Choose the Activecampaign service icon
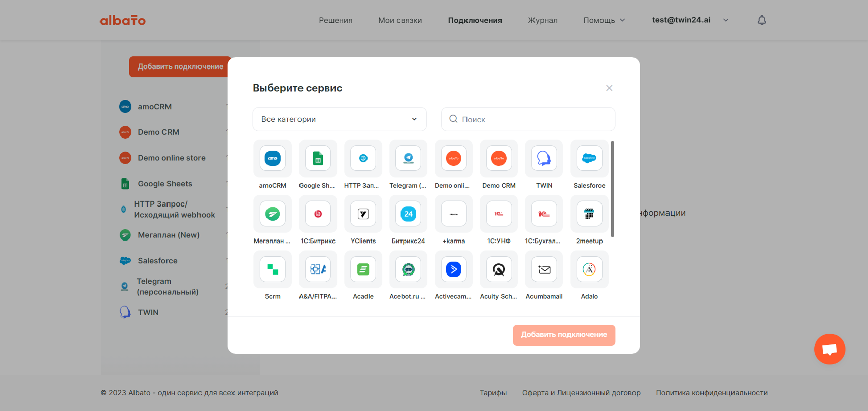The image size is (868, 411). [x=453, y=269]
